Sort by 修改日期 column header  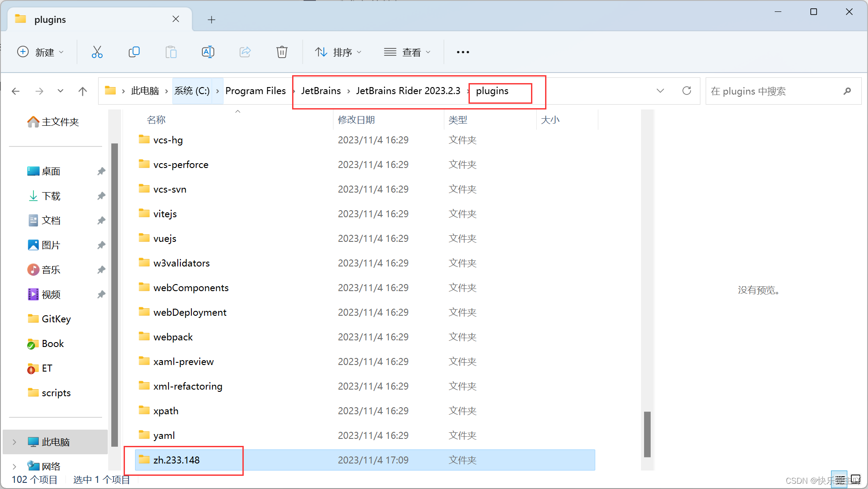356,120
